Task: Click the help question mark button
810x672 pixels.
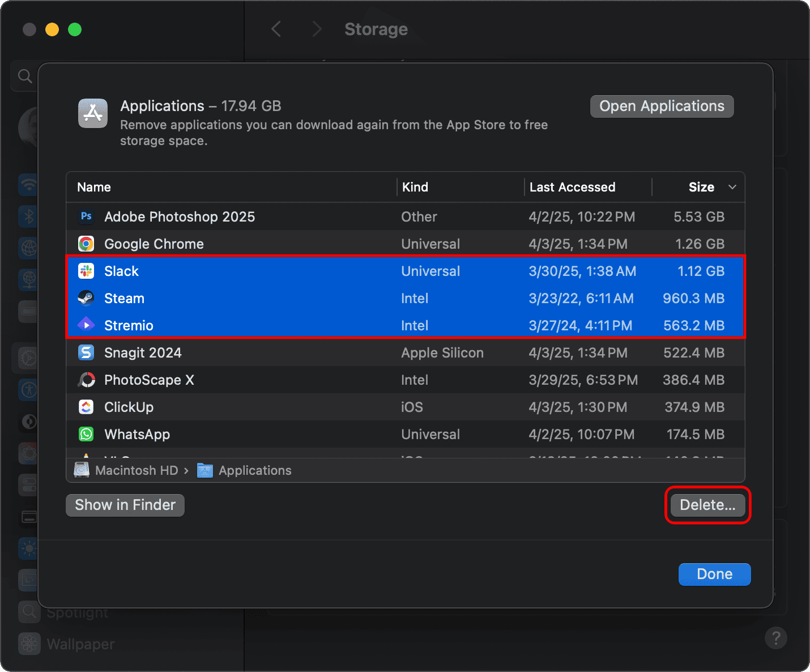Action: click(x=776, y=638)
